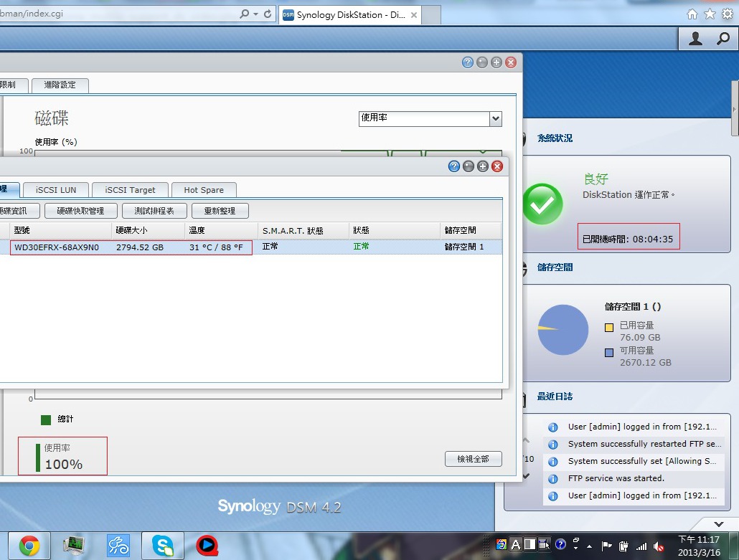739x560 pixels.
Task: Sort by the 型號 column header
Action: point(61,230)
